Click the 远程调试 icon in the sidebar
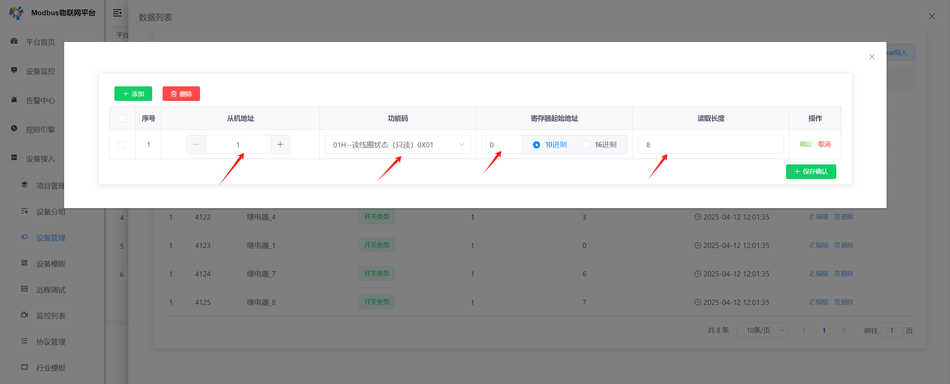Screen dimensions: 950x384 pos(24,290)
